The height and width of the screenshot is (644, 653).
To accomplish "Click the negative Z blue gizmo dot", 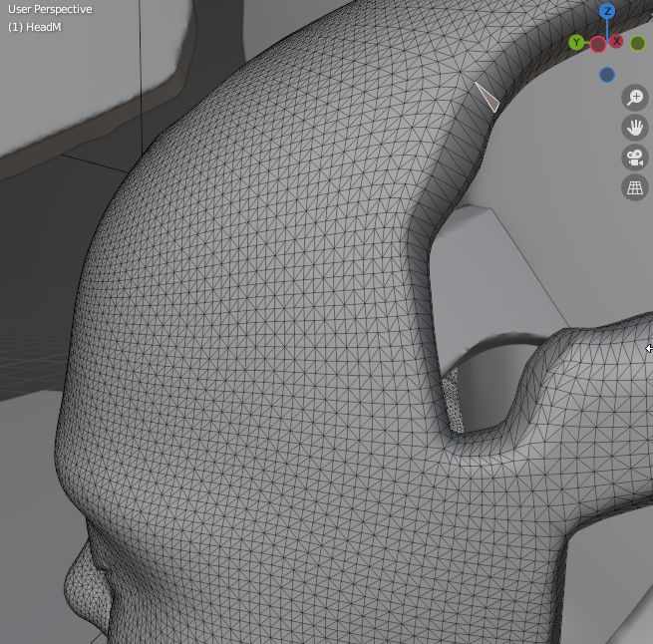I will 607,75.
